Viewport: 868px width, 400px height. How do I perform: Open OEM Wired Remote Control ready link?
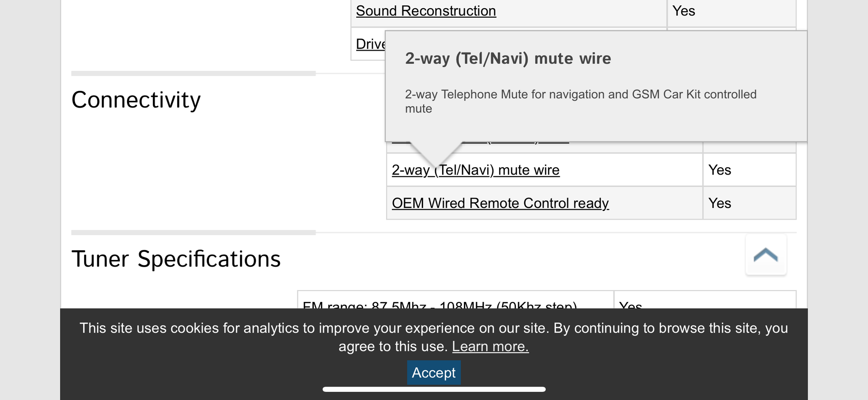coord(500,203)
